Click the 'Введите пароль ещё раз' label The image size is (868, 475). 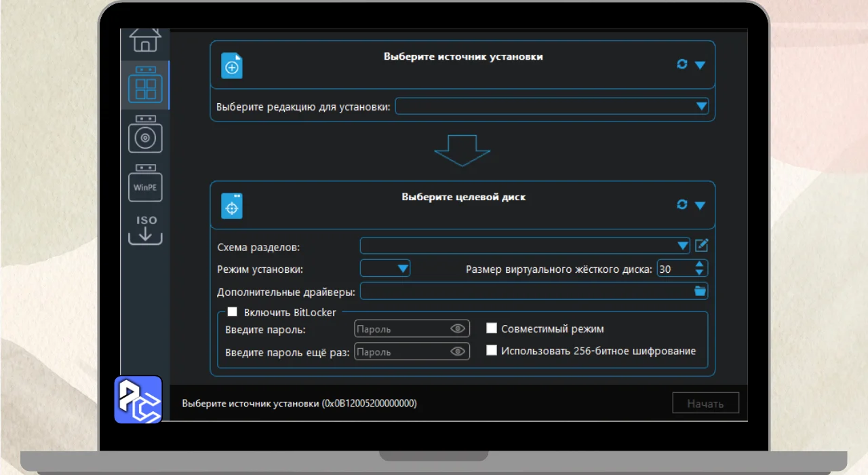[288, 352]
